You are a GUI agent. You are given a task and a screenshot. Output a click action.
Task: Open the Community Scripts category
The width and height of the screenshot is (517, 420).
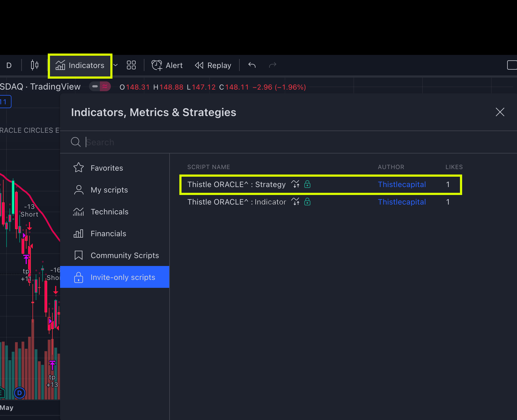point(115,255)
